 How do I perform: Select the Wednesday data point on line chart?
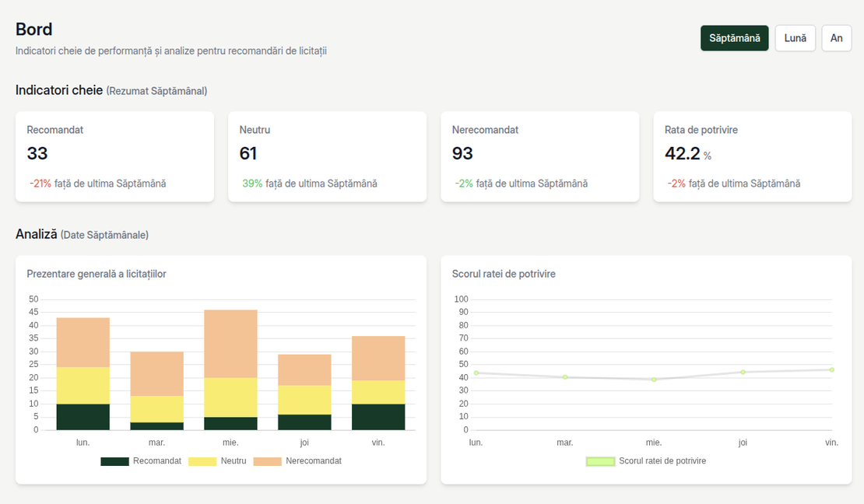tap(654, 380)
